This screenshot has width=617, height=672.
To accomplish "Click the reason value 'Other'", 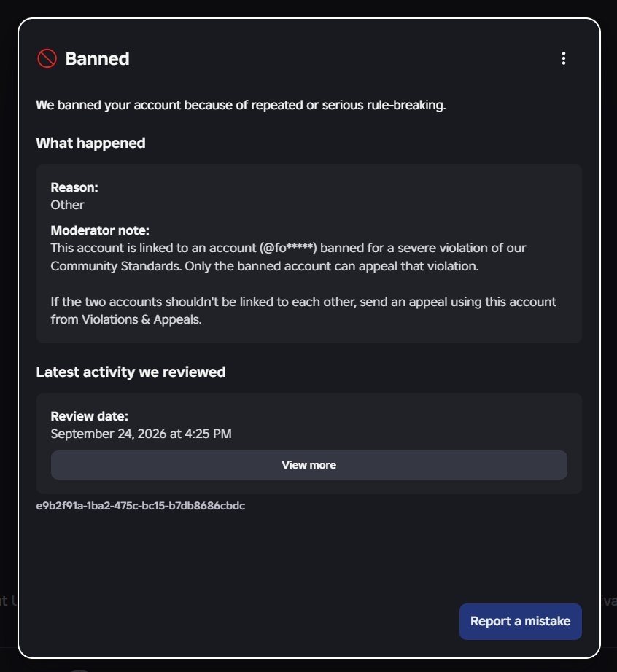I will click(x=67, y=205).
